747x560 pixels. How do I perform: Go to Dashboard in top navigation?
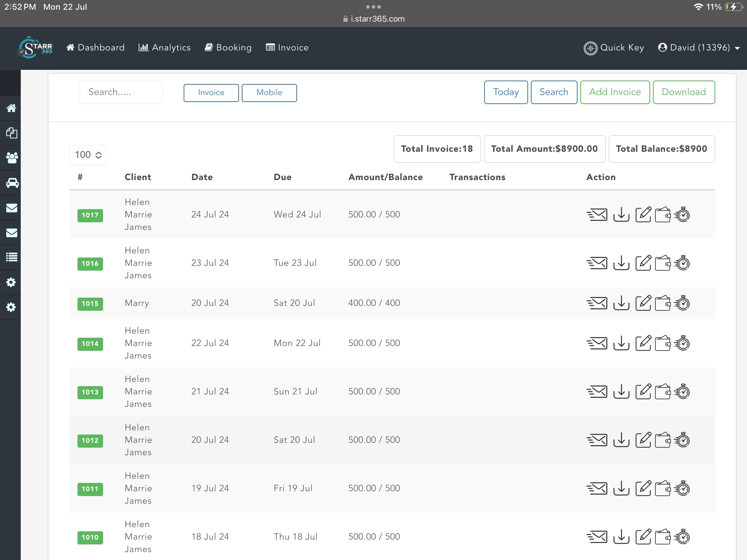pos(95,48)
